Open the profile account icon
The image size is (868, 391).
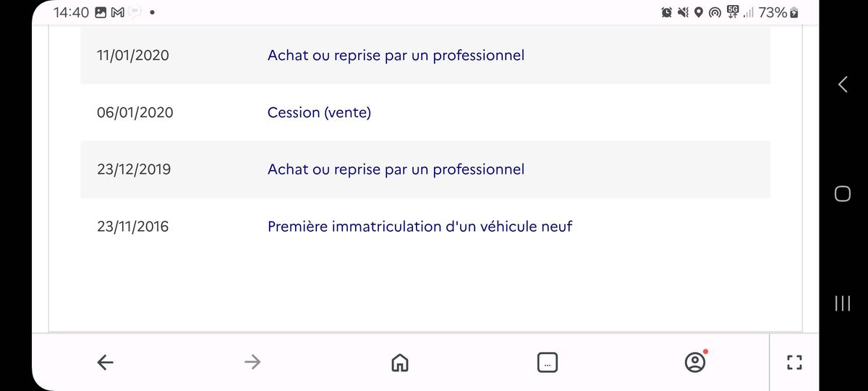pyautogui.click(x=695, y=362)
